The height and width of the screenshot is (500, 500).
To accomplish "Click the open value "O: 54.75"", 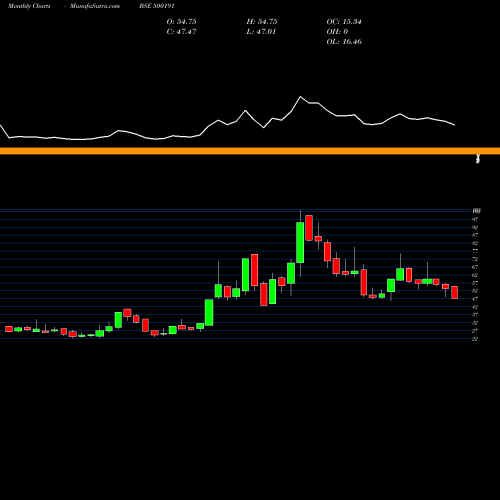I will click(x=182, y=22).
